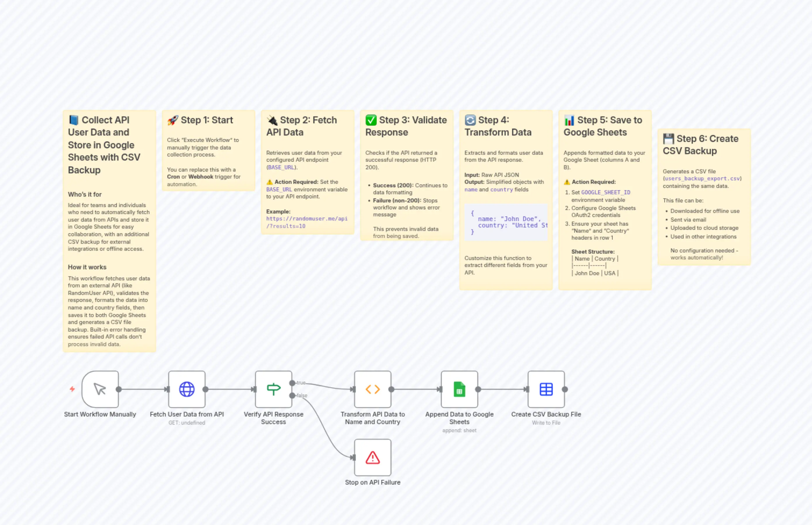Click the Collect API User Data overview note

tap(109, 145)
